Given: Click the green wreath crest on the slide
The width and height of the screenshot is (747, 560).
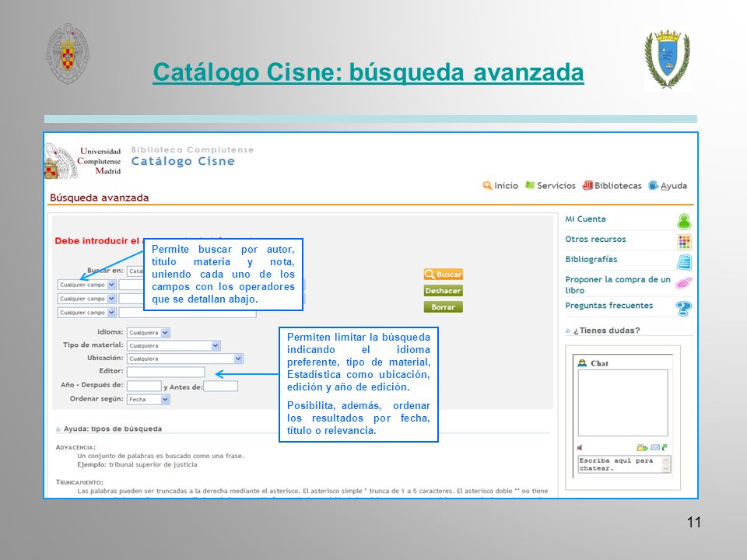Looking at the screenshot, I should [668, 60].
